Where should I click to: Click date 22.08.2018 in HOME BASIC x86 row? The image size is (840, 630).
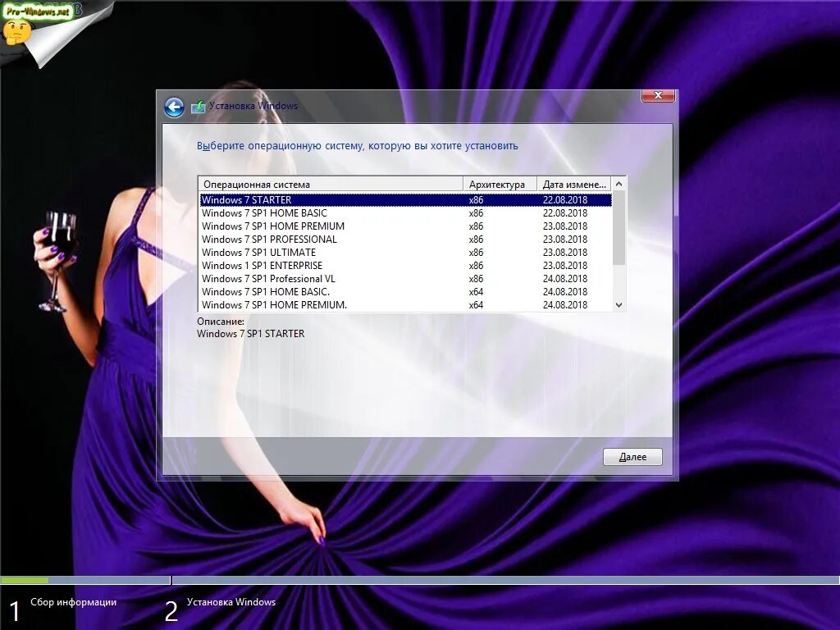(565, 213)
